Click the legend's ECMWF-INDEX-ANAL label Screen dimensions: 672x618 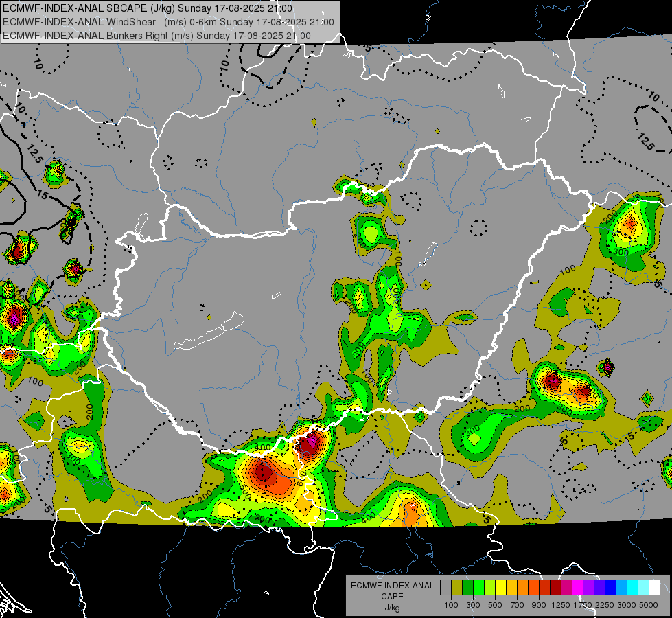pos(392,586)
